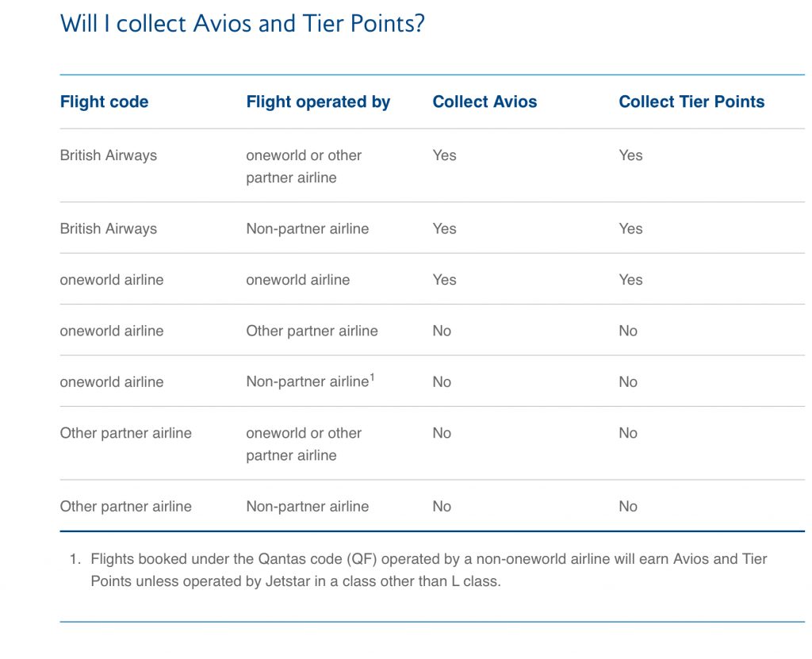The image size is (812, 659).
Task: Click the 'Collect Tier Points' column header
Action: click(691, 102)
